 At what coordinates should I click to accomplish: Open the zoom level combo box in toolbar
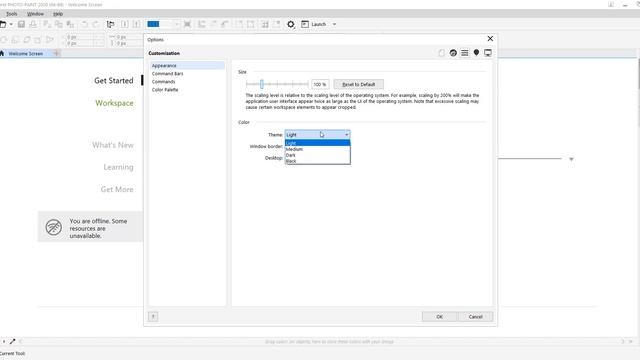[163, 24]
